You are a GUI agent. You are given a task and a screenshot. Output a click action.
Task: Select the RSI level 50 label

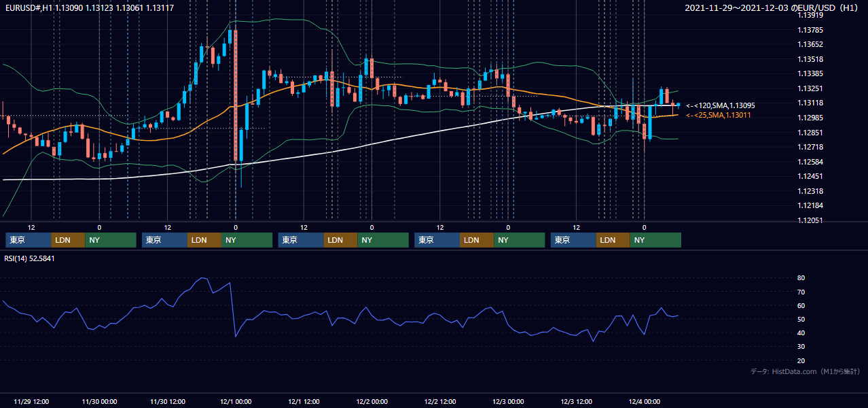pyautogui.click(x=801, y=319)
